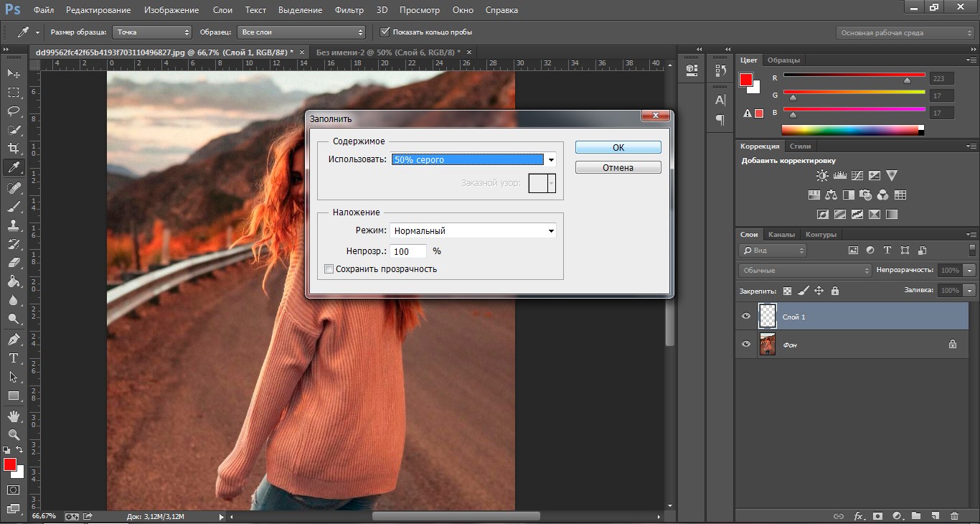Click the delete layer trash icon
The height and width of the screenshot is (524, 980).
[x=954, y=515]
